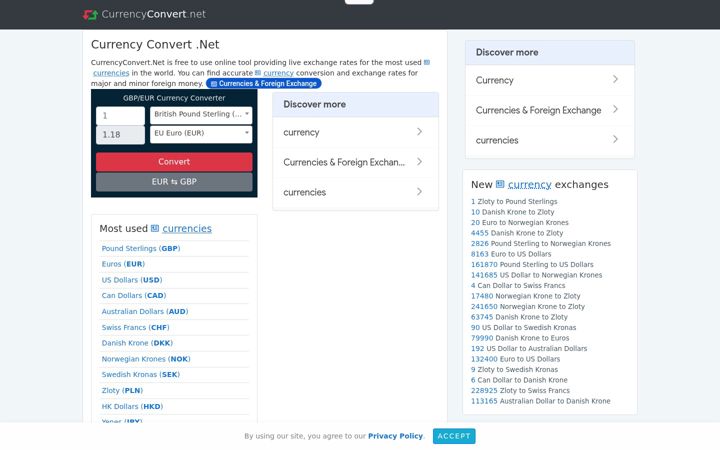This screenshot has height=450, width=720.
Task: Open '132400 Euro to US Dollars' link
Action: coord(516,359)
